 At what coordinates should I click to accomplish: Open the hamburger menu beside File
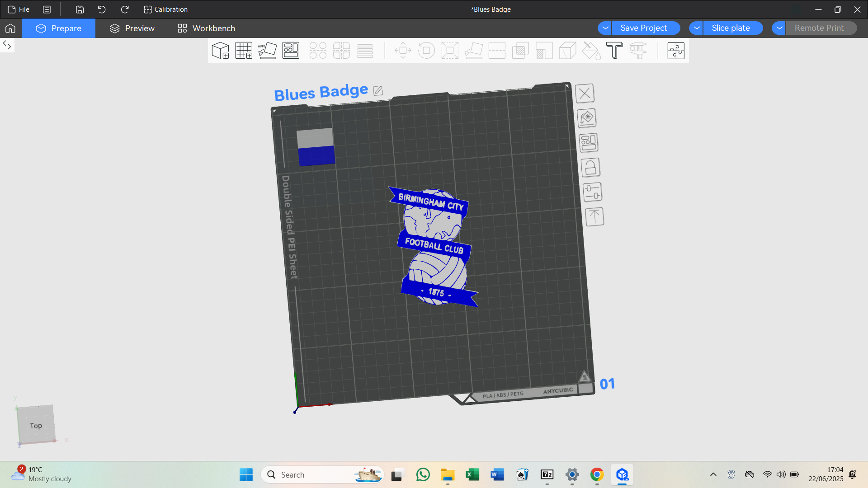(x=47, y=9)
